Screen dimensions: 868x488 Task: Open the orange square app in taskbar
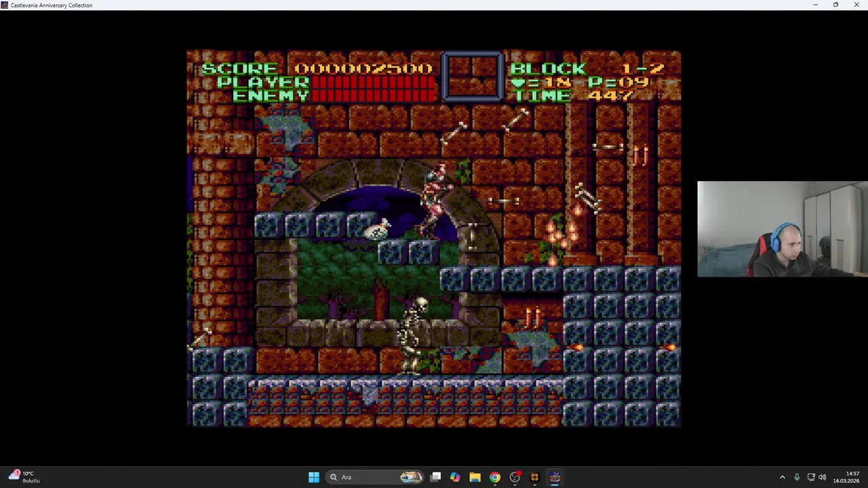click(534, 477)
